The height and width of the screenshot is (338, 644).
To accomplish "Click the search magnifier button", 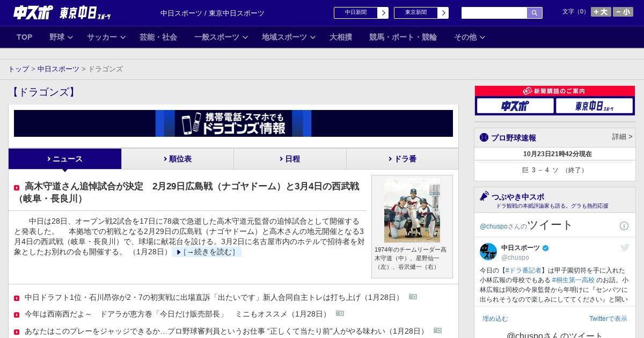I will coord(535,13).
